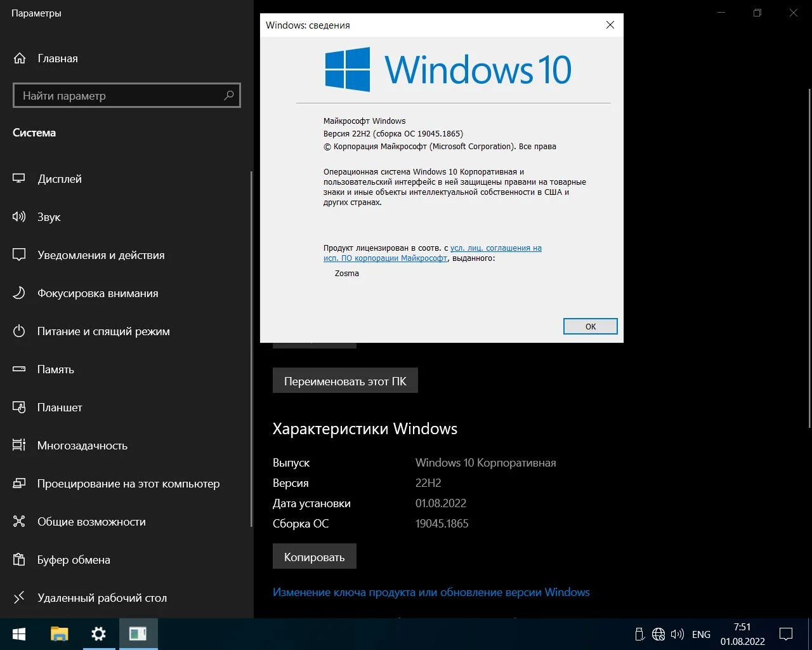Image resolution: width=812 pixels, height=650 pixels.
Task: Click the Версия 22H2 line in winver dialog
Action: click(393, 134)
